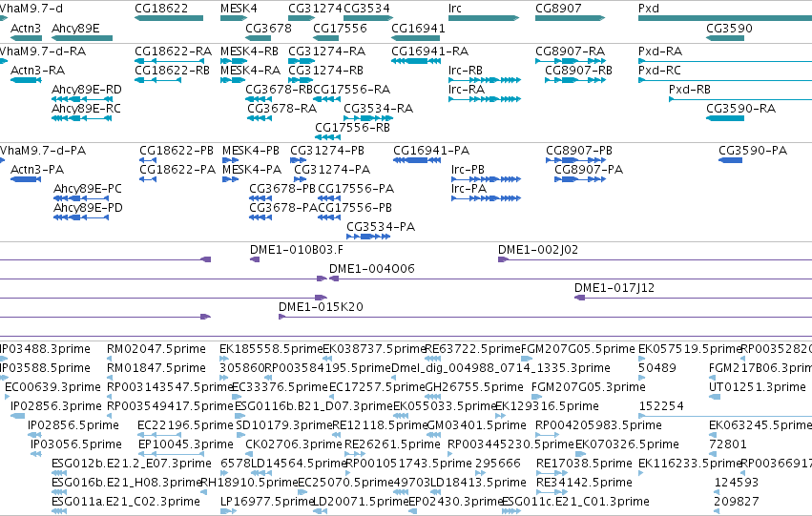Click transcript CG3590-RA label
The width and height of the screenshot is (812, 516).
740,109
